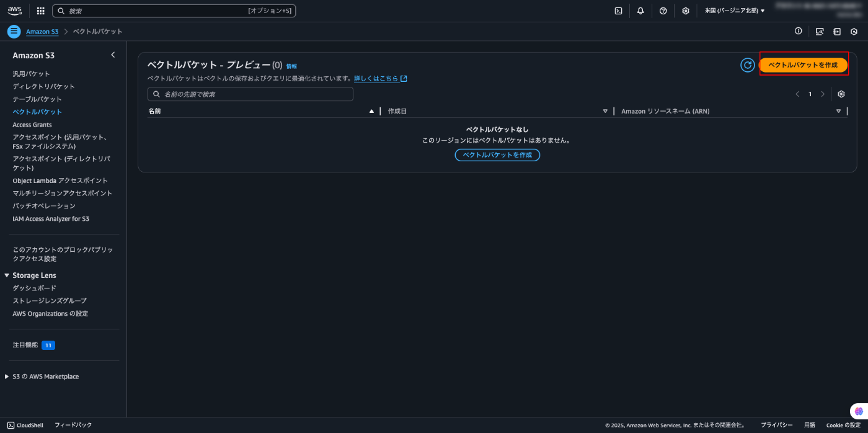Open AWS Organizations の設定

click(50, 313)
